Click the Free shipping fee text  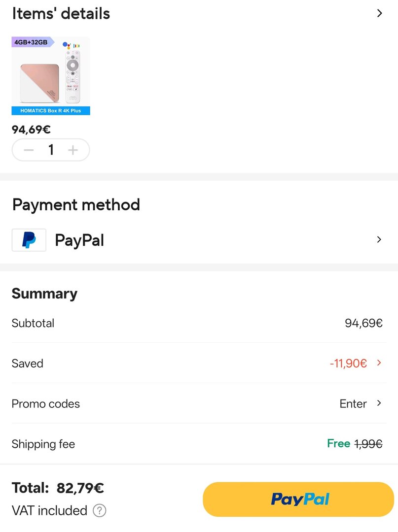point(338,443)
